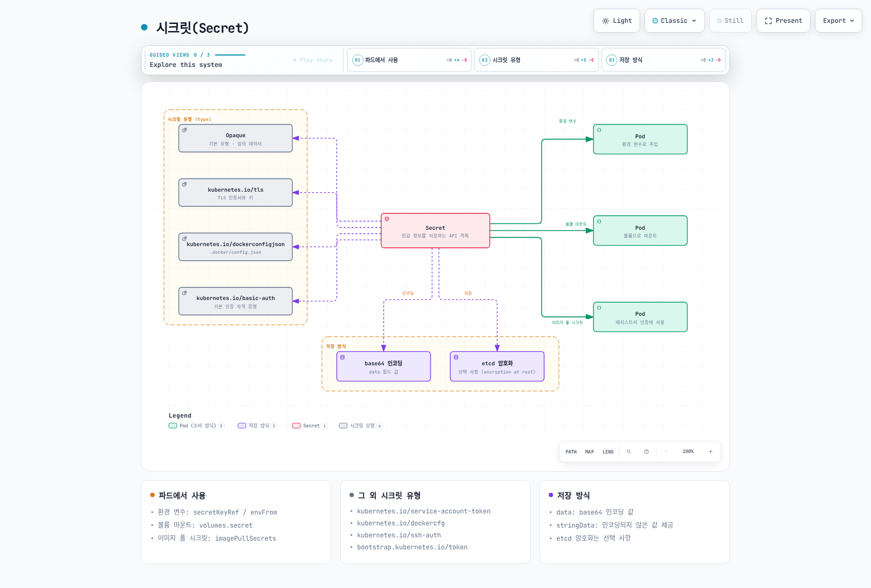Click the icon on the basic-auth node
The width and height of the screenshot is (871, 588).
[x=185, y=293]
